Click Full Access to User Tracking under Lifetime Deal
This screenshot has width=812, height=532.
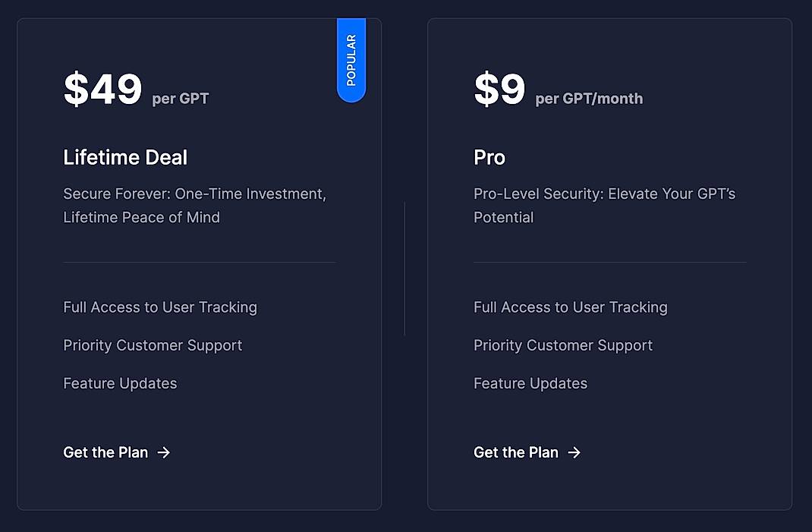pyautogui.click(x=160, y=307)
